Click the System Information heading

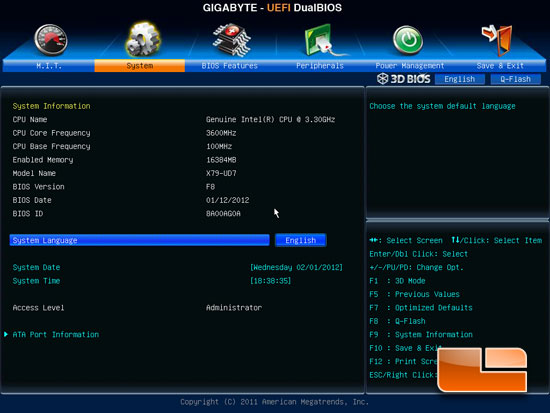(51, 106)
